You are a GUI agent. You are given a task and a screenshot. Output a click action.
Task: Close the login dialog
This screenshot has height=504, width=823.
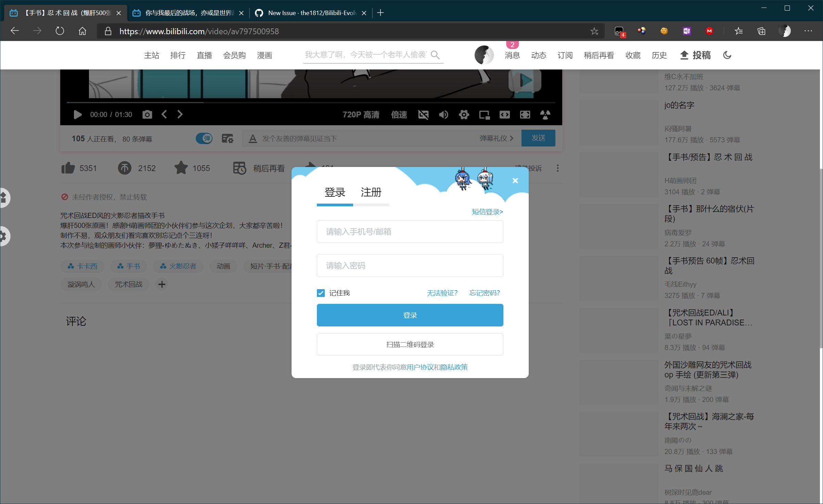tap(515, 181)
